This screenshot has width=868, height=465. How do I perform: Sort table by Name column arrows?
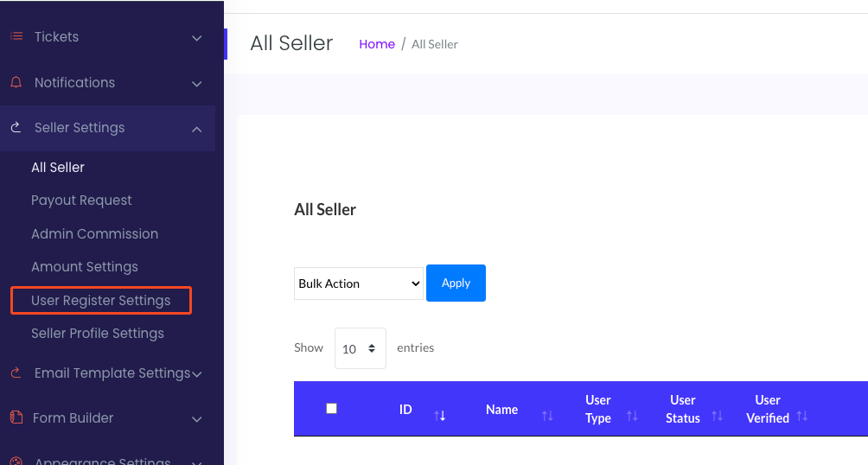(x=546, y=416)
